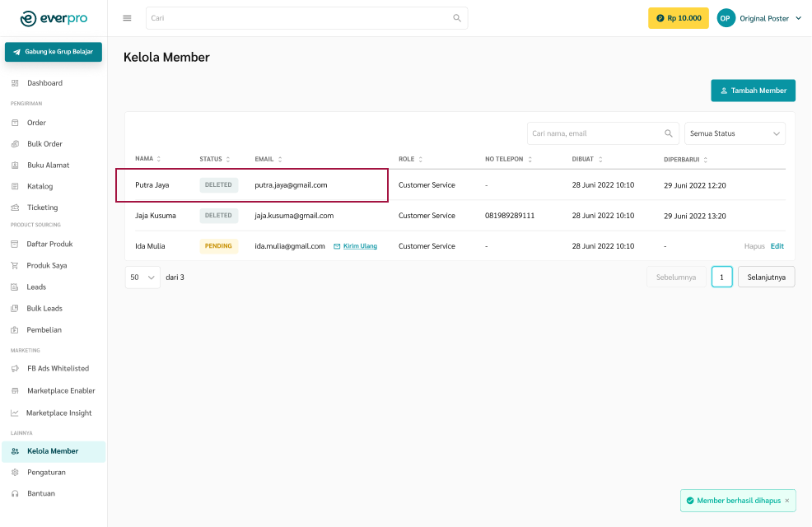Click the Ticketing sidebar icon
This screenshot has width=812, height=527.
15,208
